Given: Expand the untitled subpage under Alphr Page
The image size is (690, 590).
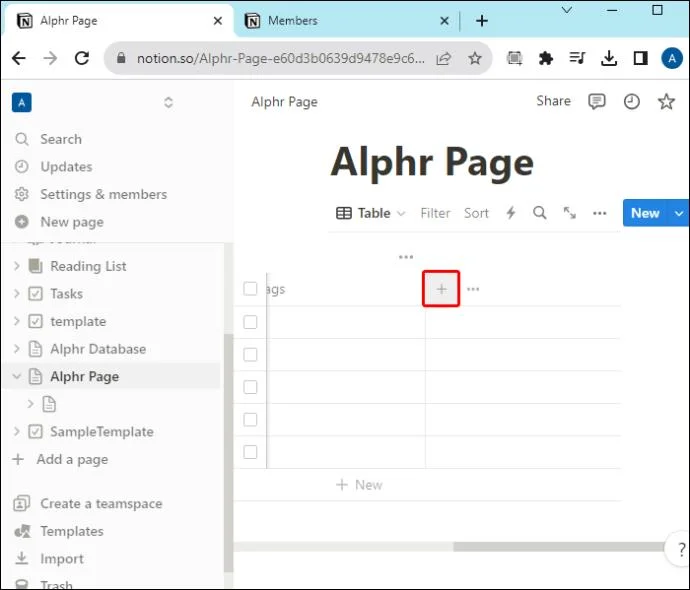Looking at the screenshot, I should point(30,404).
